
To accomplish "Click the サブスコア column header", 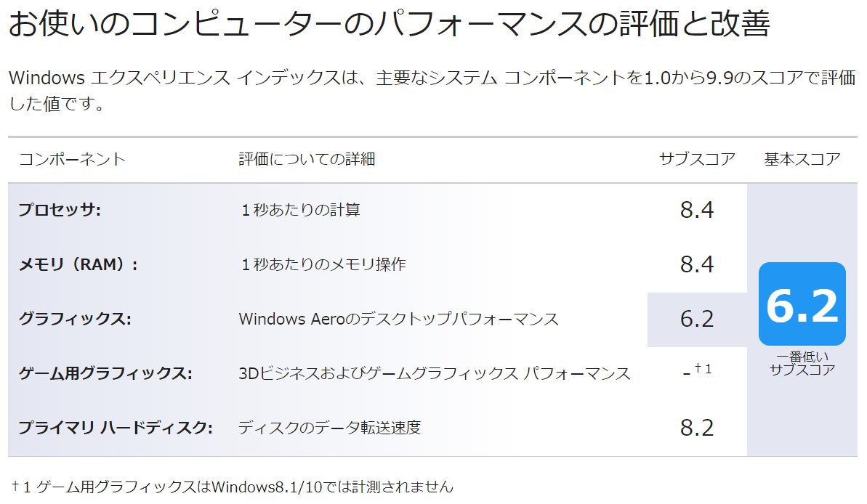I will (x=697, y=159).
